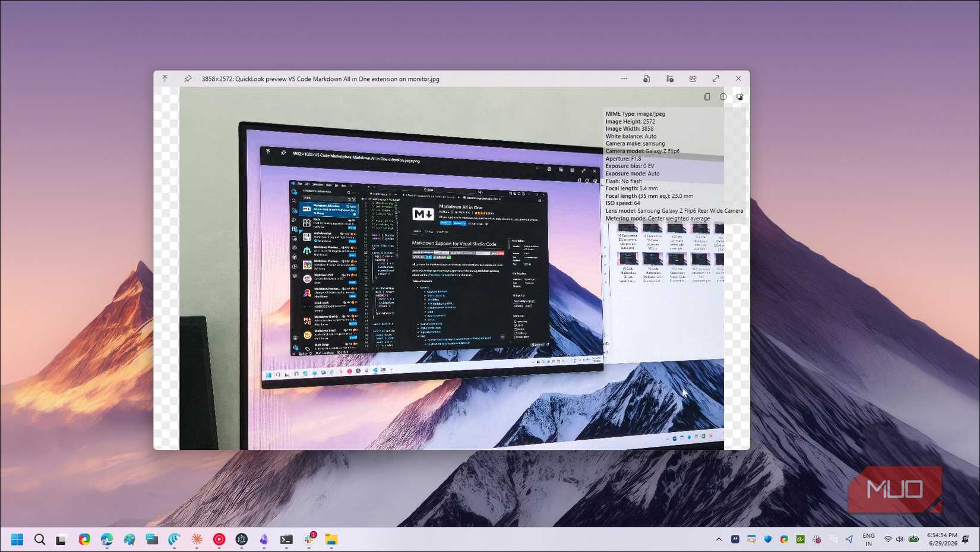
Task: Open Task View on the taskbar
Action: 61,540
